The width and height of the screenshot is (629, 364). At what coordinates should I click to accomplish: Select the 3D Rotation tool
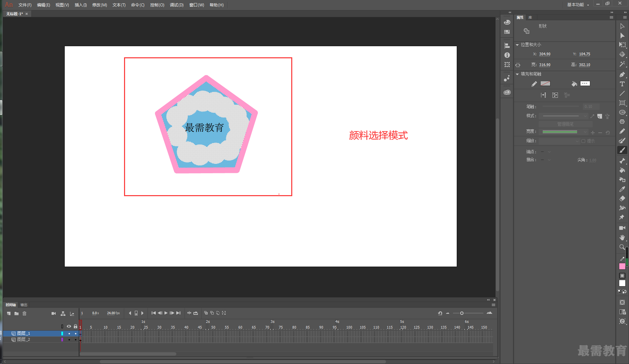click(622, 54)
